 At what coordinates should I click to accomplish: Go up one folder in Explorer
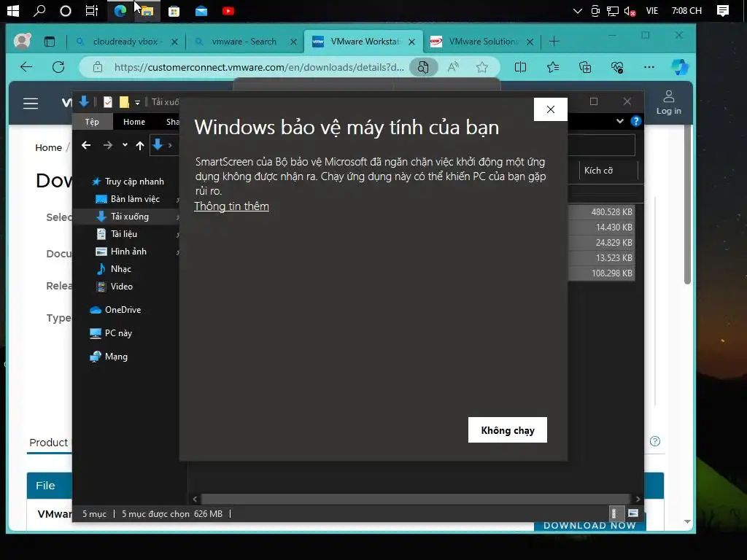139,146
